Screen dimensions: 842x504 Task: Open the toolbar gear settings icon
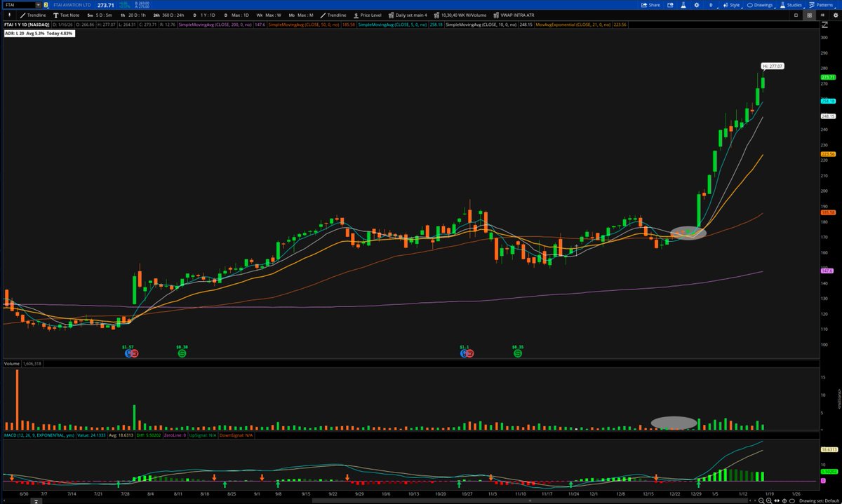coord(836,15)
